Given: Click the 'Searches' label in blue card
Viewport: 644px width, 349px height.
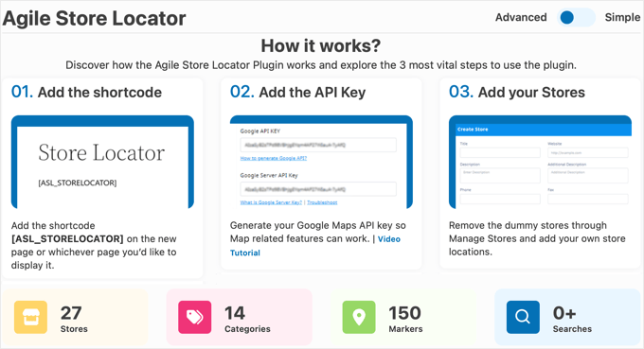Looking at the screenshot, I should coord(572,329).
